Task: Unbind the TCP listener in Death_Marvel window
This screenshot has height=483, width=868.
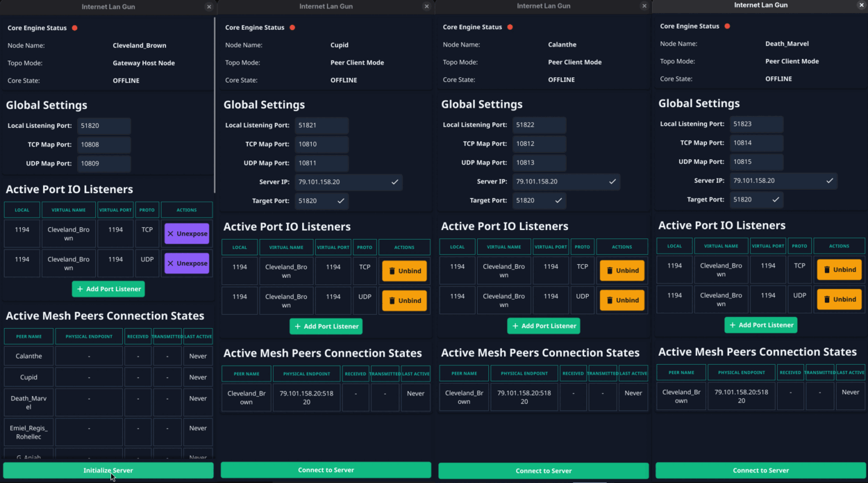Action: 839,270
